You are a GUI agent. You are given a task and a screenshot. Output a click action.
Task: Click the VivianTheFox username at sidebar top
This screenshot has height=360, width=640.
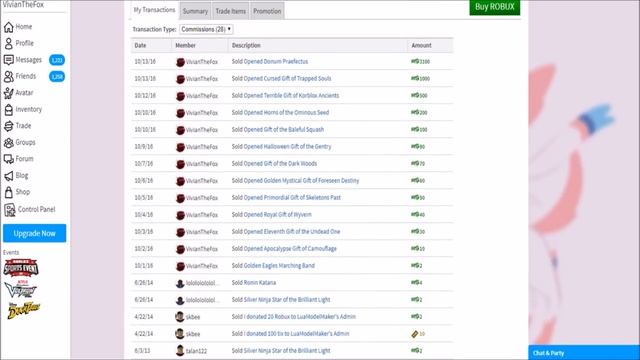click(x=23, y=4)
